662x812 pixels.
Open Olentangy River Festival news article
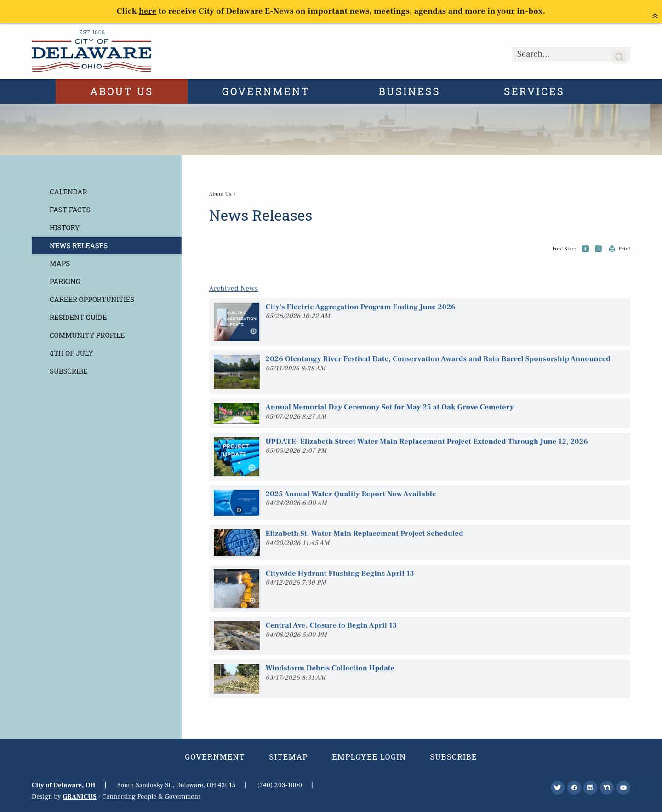[x=438, y=358]
